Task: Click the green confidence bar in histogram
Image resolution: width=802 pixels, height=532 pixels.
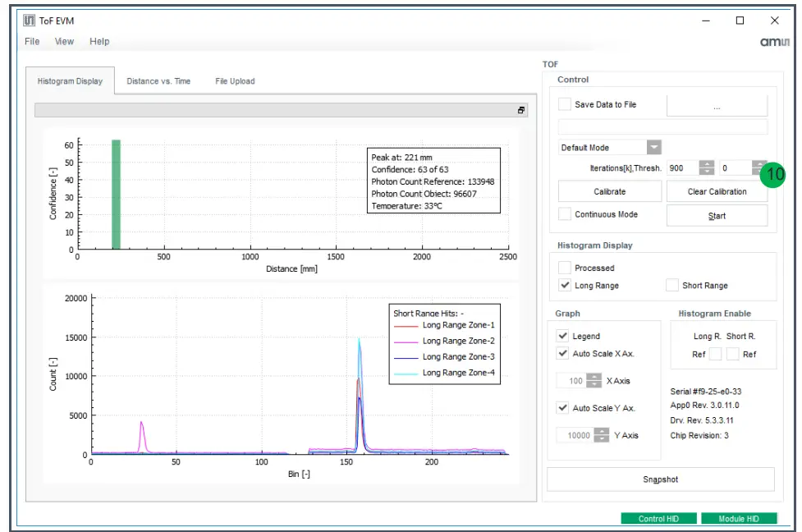Action: pyautogui.click(x=116, y=195)
